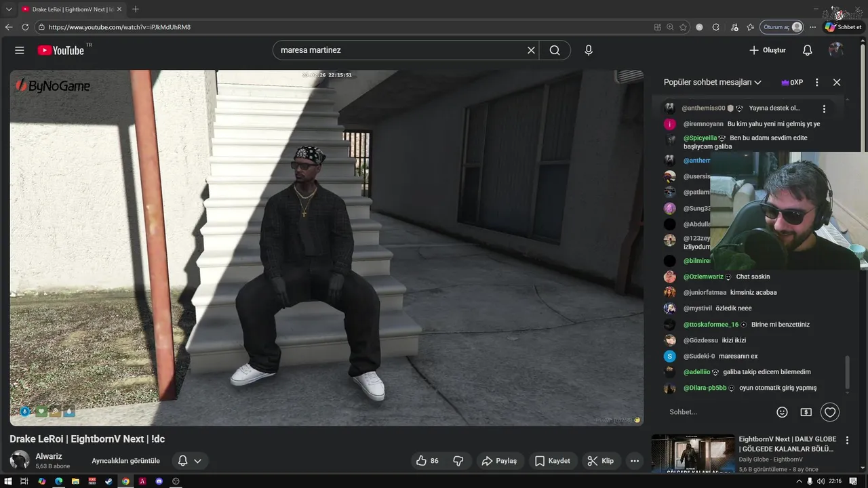
Task: Start voice search with microphone
Action: pyautogui.click(x=589, y=50)
